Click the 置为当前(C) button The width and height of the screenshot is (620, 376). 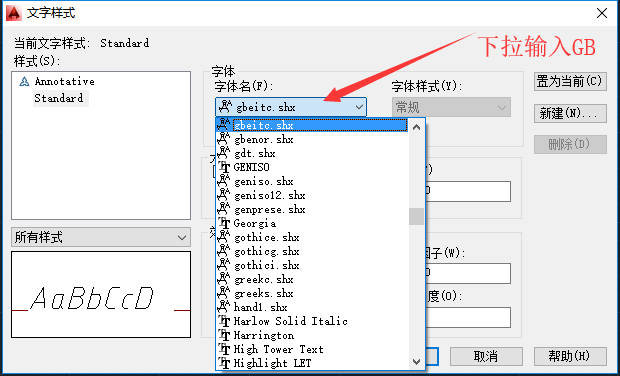tap(570, 81)
